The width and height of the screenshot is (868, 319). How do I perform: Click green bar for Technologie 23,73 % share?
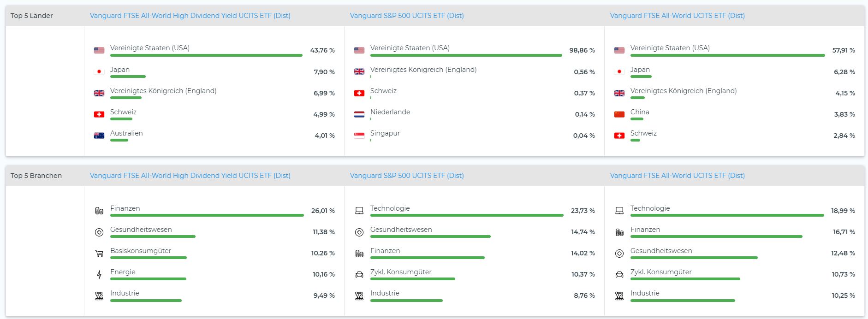[467, 215]
